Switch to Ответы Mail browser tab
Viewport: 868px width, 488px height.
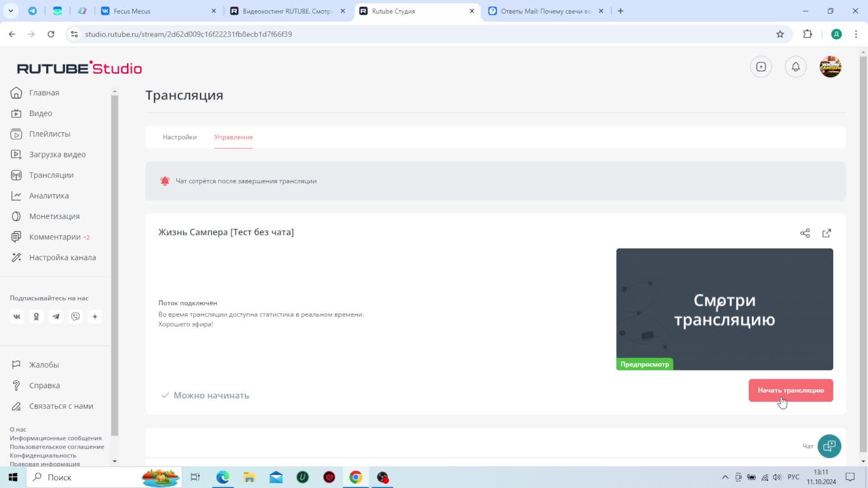coord(546,11)
